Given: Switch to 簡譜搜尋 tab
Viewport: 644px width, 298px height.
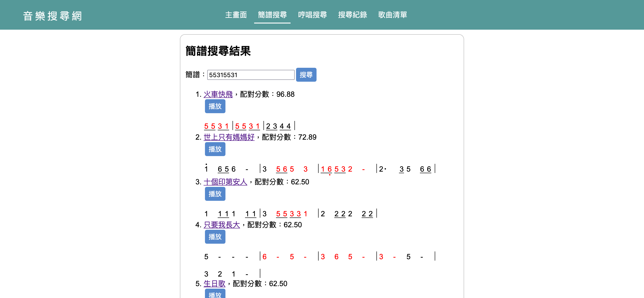Looking at the screenshot, I should point(272,15).
